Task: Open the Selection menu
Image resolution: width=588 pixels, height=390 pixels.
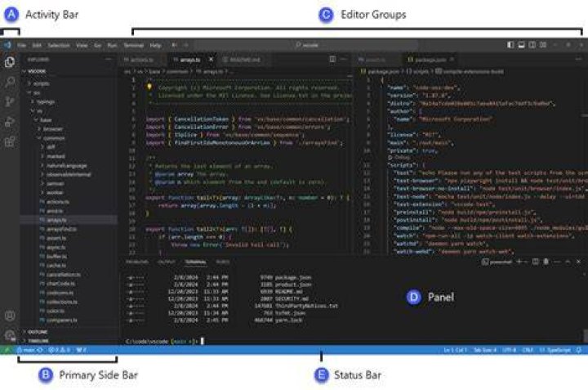Action: (x=59, y=46)
